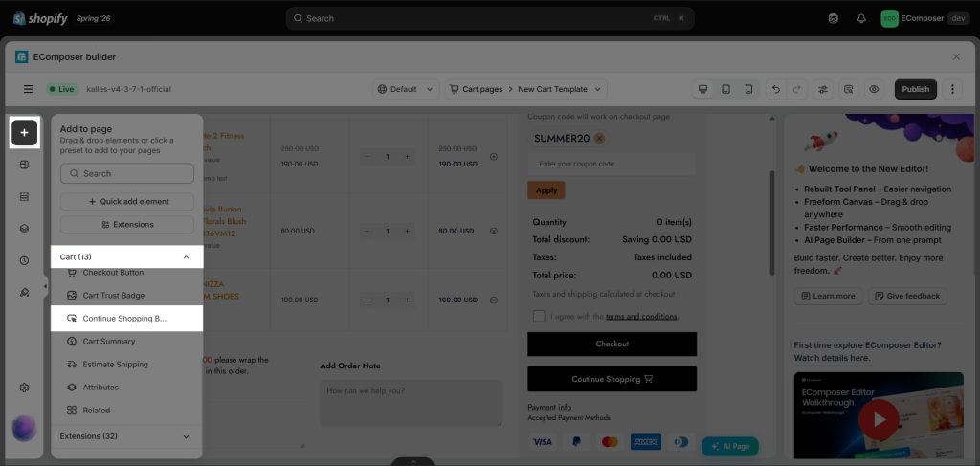The width and height of the screenshot is (980, 466).
Task: Click the black Checkout button
Action: click(x=612, y=344)
